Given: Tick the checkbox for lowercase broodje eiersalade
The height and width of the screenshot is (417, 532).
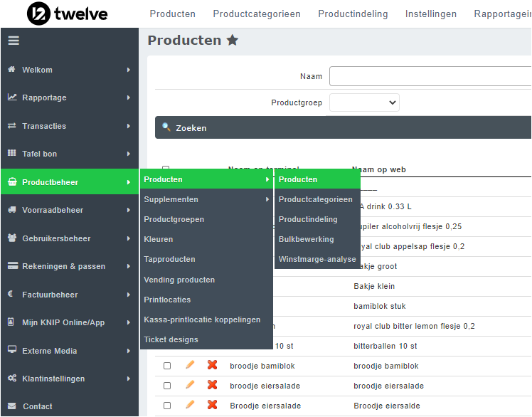Looking at the screenshot, I should (167, 386).
